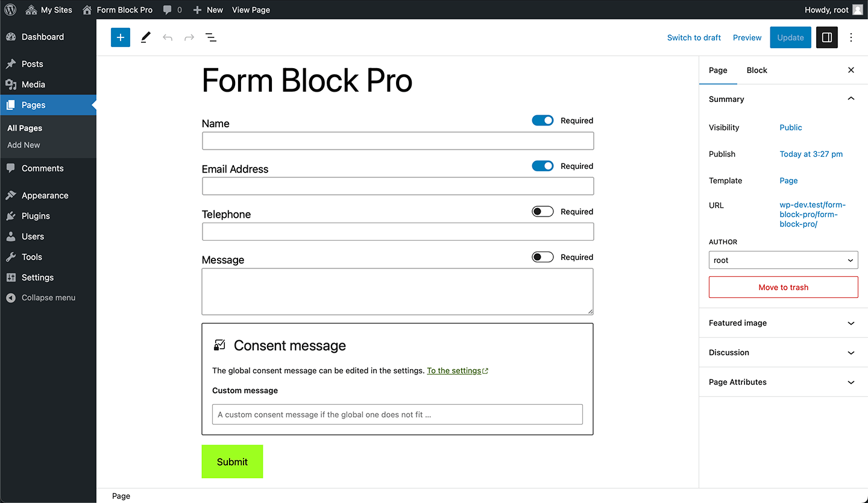This screenshot has width=868, height=503.
Task: Open Plugins in the admin sidebar
Action: 36,216
